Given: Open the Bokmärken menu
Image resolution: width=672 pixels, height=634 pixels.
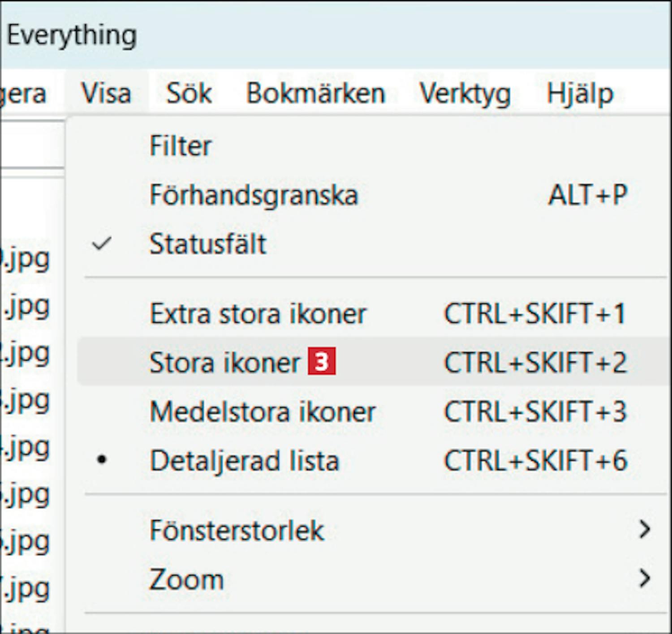Looking at the screenshot, I should point(315,94).
